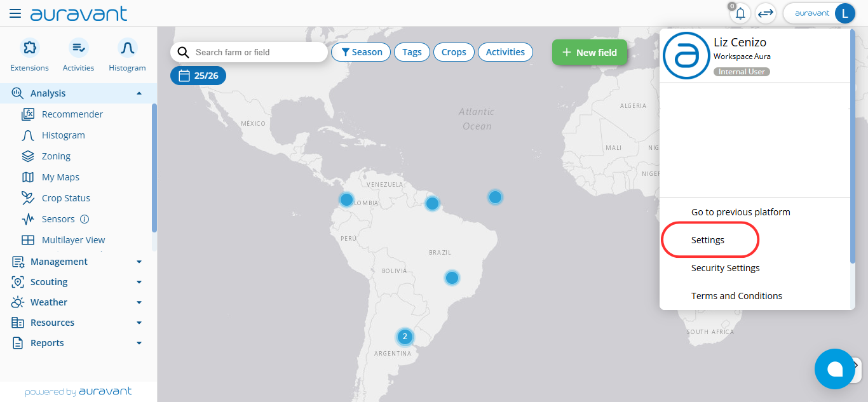
Task: Click the Sensors info icon
Action: (x=84, y=219)
